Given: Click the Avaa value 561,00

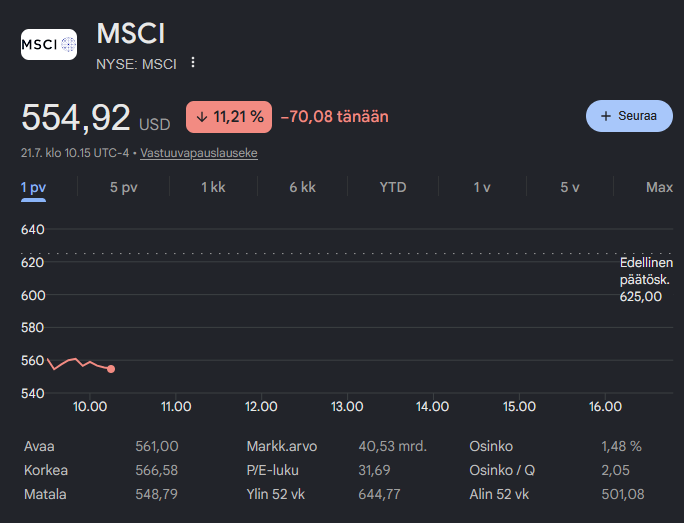Looking at the screenshot, I should (157, 446).
